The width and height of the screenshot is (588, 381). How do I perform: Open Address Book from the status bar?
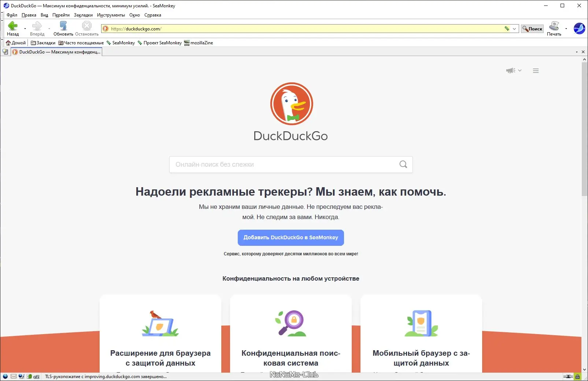click(x=29, y=376)
